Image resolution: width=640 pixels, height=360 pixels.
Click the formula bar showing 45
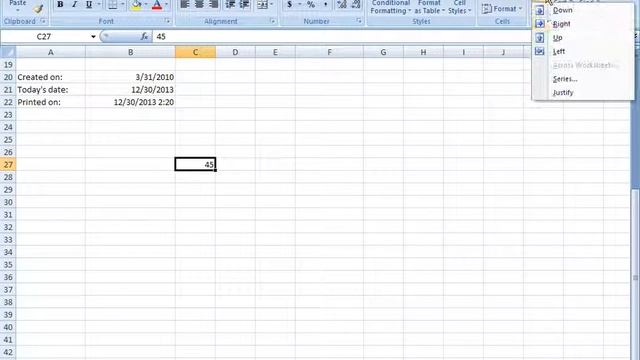pos(341,37)
